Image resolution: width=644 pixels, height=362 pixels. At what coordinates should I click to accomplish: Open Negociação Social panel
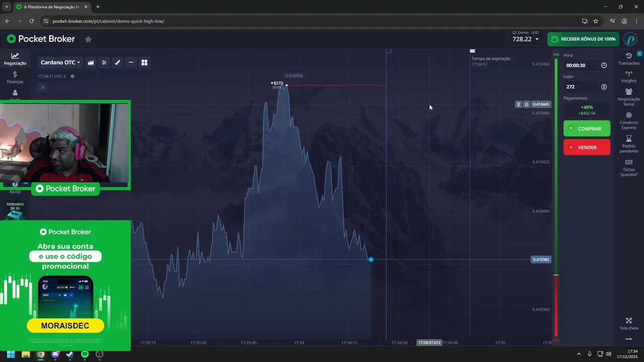(628, 97)
